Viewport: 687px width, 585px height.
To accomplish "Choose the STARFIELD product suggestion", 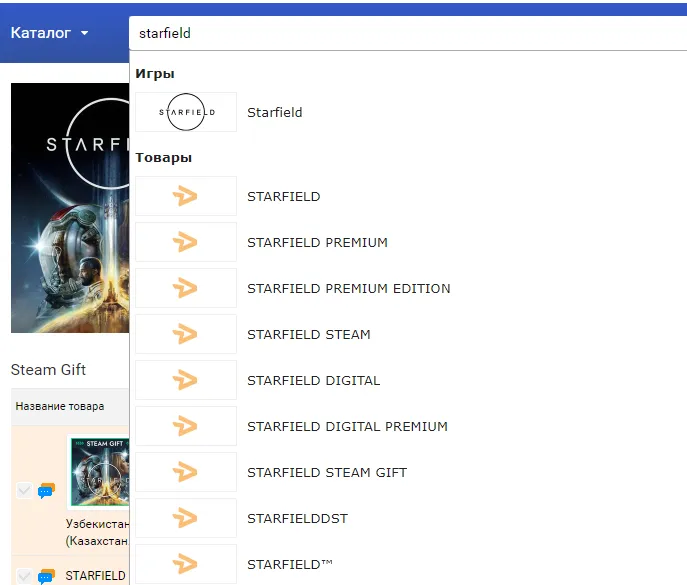I will (x=283, y=196).
